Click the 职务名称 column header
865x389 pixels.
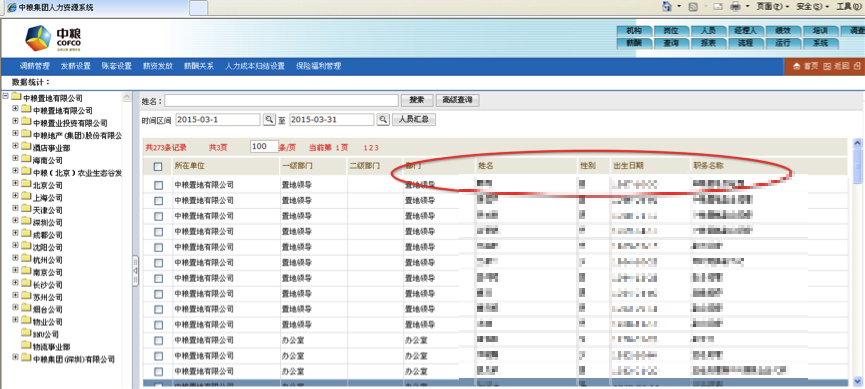coord(708,166)
